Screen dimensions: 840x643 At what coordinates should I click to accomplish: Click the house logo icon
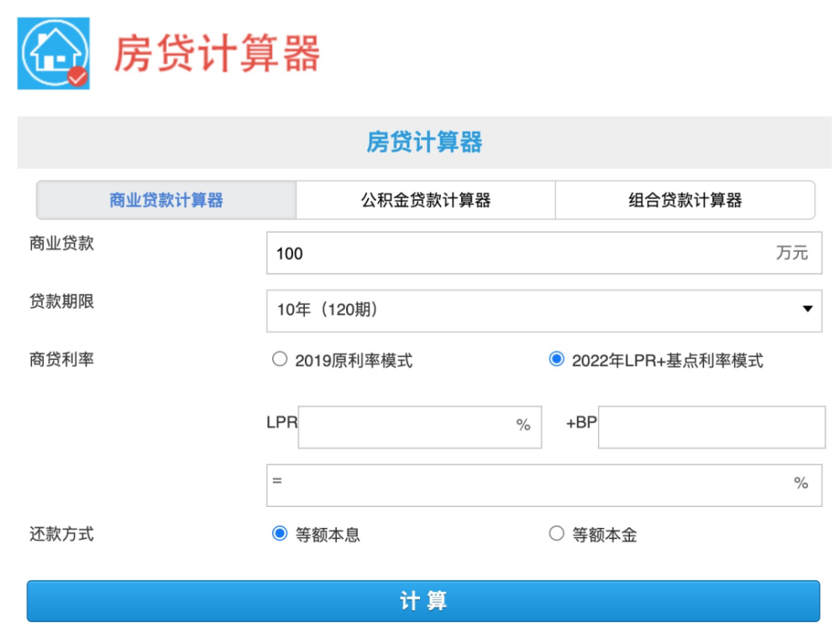click(x=52, y=49)
